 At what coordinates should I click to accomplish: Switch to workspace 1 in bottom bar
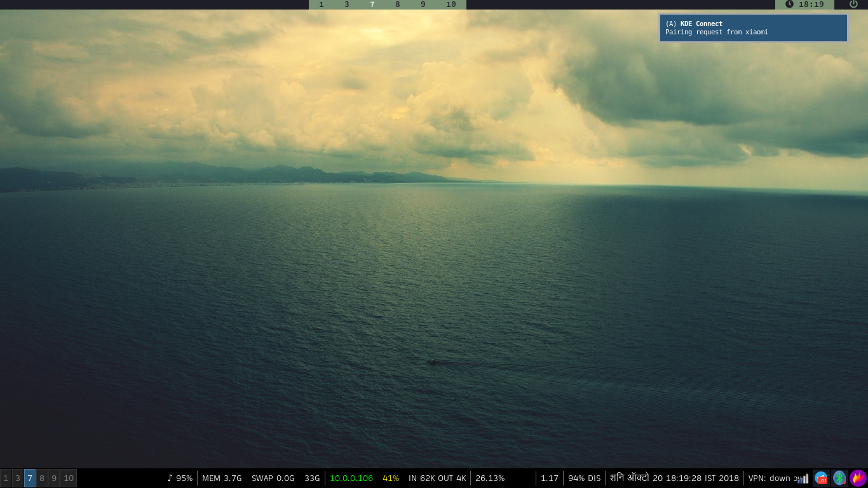(6, 478)
